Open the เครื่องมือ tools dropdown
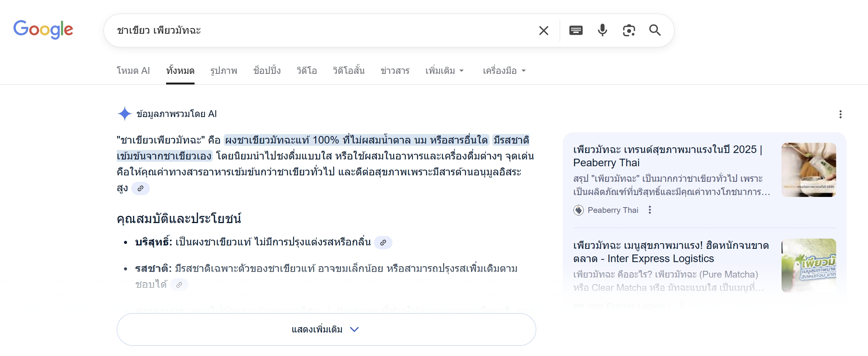This screenshot has height=356, width=868. click(x=504, y=71)
